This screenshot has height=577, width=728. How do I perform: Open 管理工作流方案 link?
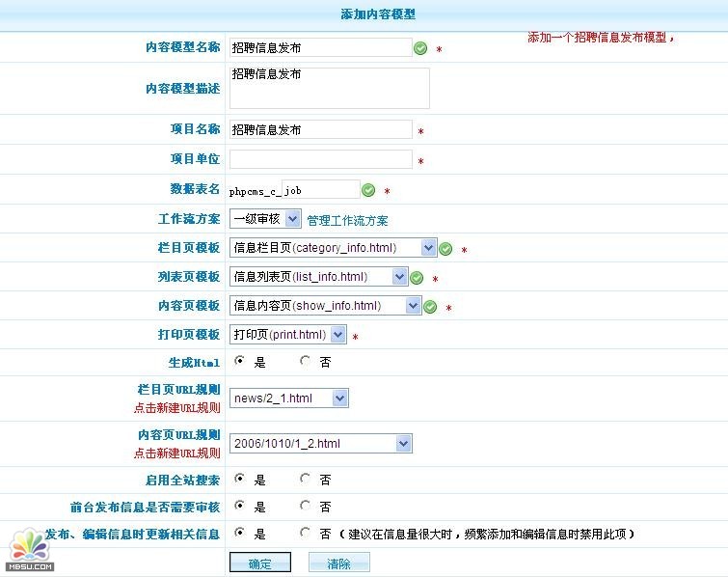(x=347, y=221)
